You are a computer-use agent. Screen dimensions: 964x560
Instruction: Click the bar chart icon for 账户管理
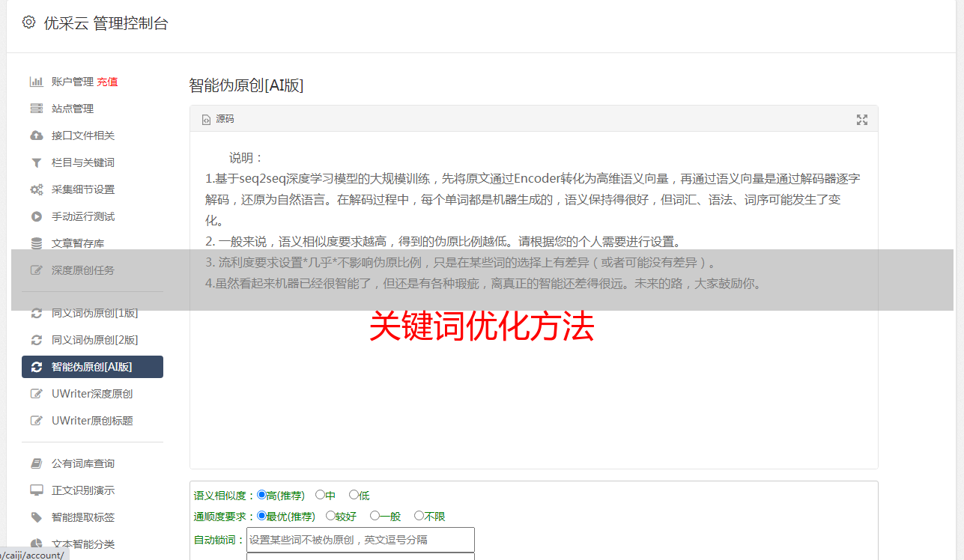[x=36, y=82]
